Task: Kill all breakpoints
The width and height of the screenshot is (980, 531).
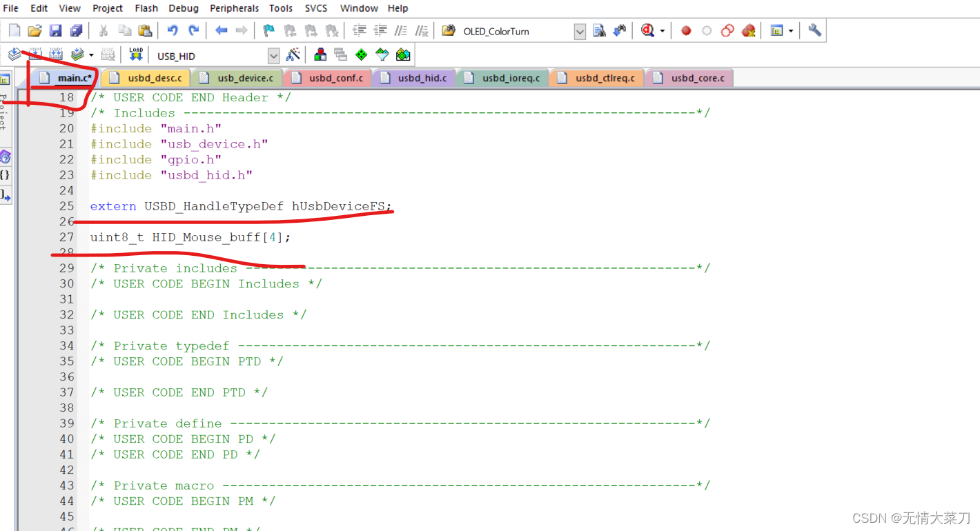Action: coord(748,31)
